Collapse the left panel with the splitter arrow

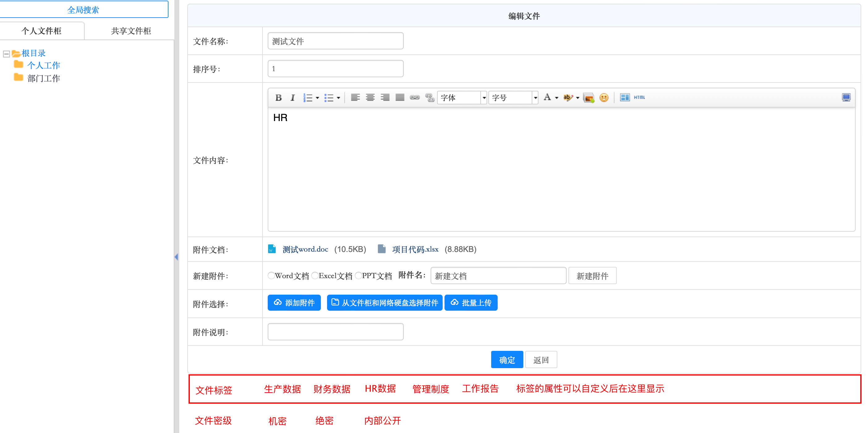click(x=176, y=257)
